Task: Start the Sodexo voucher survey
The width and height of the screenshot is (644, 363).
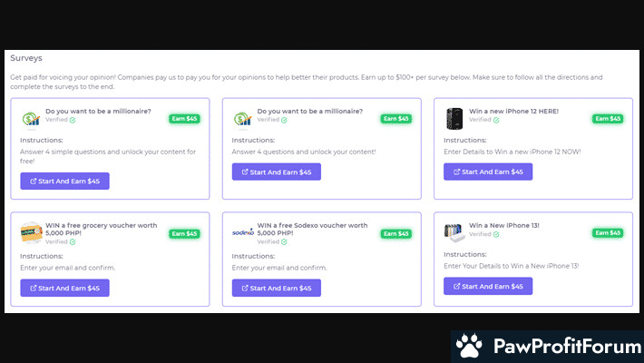Action: pos(276,288)
